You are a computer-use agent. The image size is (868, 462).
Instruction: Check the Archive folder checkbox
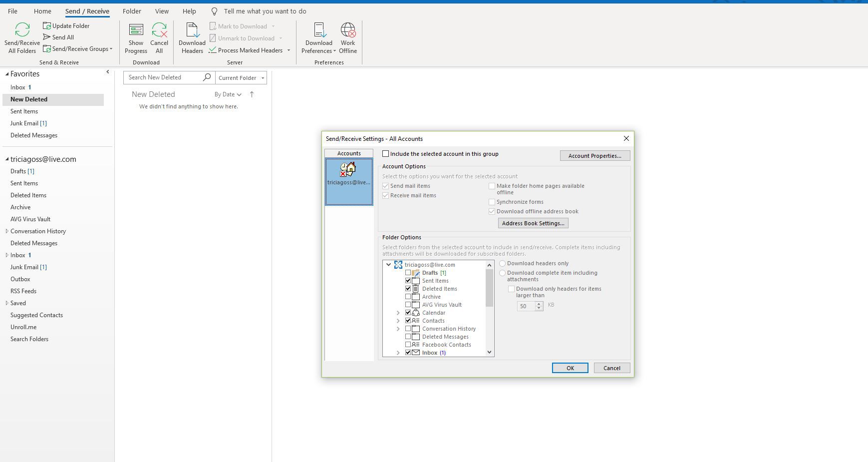click(408, 297)
